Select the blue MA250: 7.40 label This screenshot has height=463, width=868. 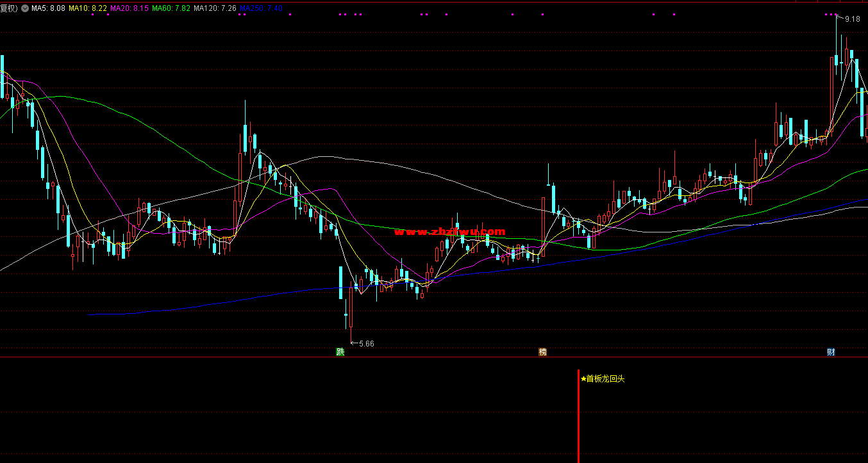tap(261, 8)
